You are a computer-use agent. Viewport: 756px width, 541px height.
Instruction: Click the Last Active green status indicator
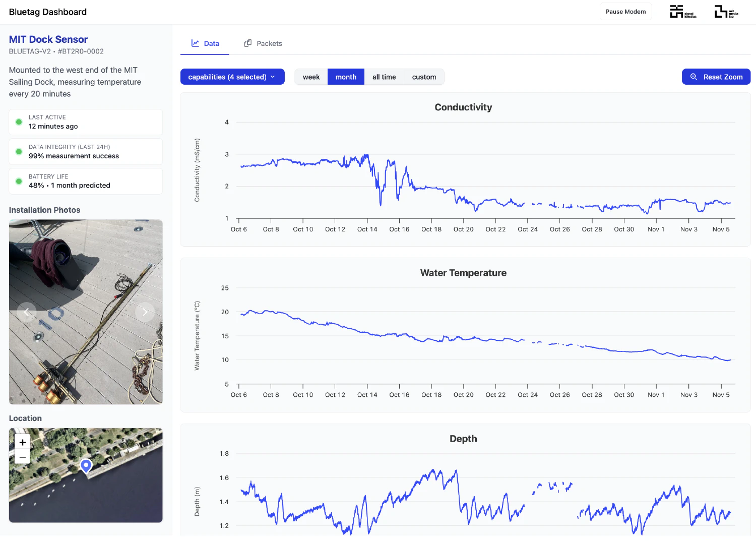[19, 122]
